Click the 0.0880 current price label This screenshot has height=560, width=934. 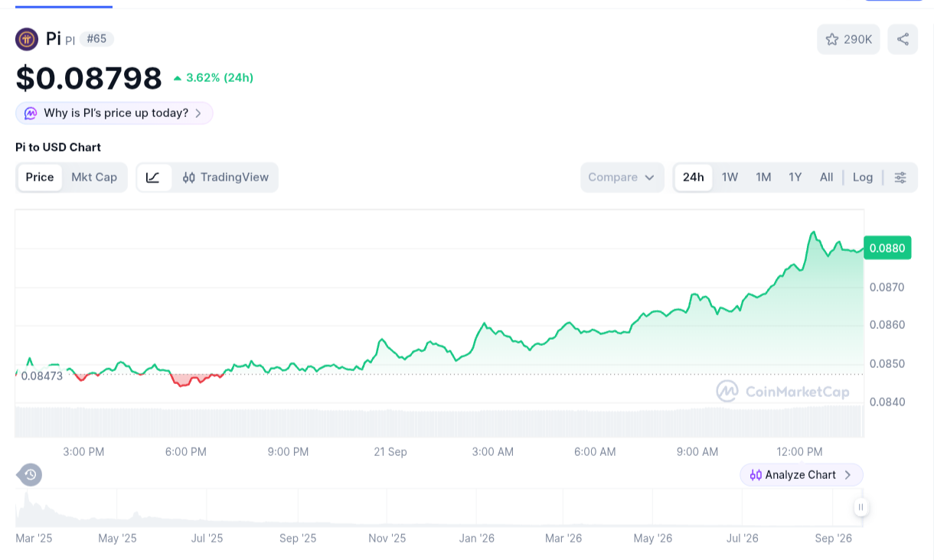[887, 248]
